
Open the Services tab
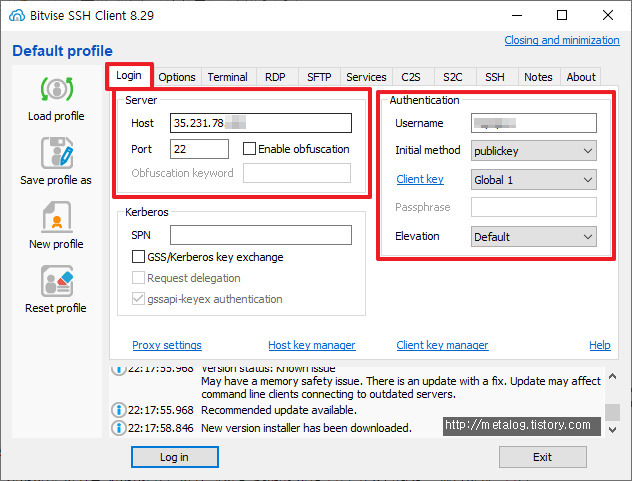pos(366,77)
